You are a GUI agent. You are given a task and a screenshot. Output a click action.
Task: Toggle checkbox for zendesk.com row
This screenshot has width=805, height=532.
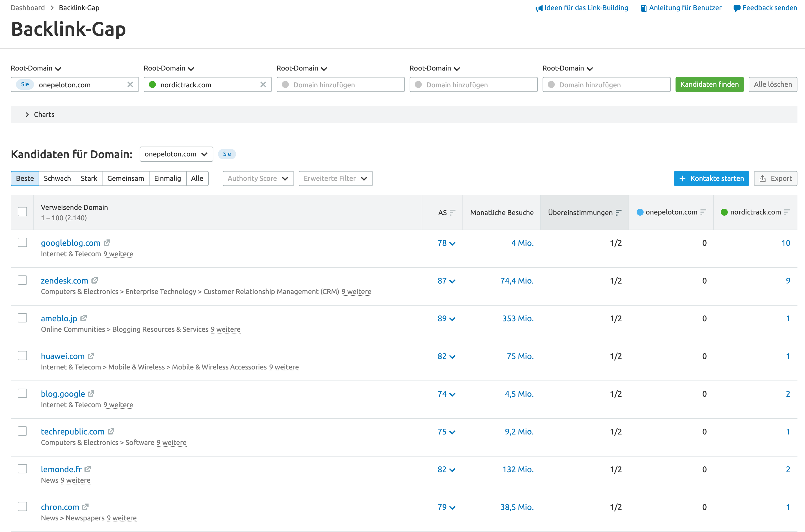tap(22, 280)
